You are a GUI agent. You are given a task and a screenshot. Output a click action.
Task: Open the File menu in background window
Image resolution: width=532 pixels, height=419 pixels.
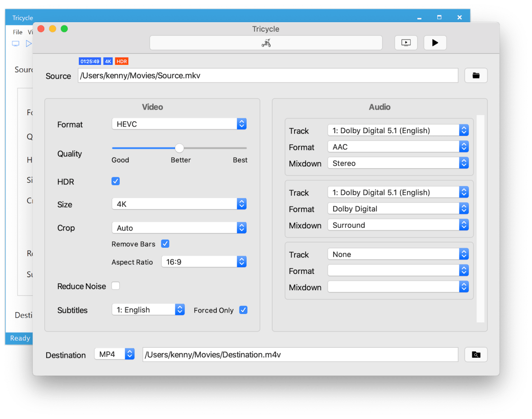click(17, 32)
